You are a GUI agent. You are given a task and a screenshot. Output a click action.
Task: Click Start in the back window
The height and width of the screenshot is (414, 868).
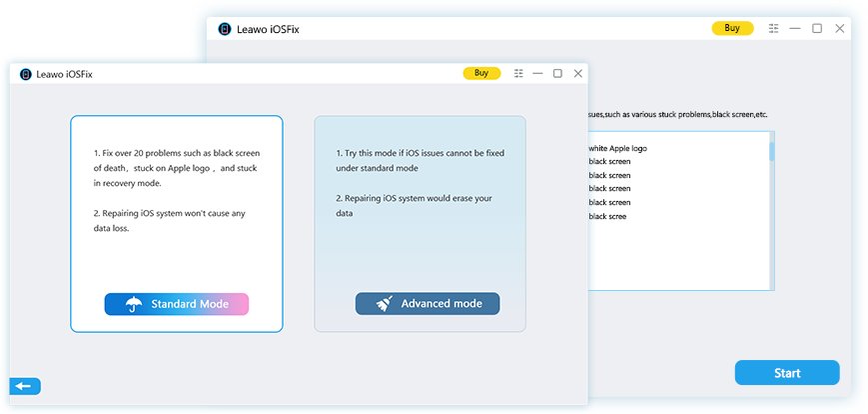tap(787, 373)
